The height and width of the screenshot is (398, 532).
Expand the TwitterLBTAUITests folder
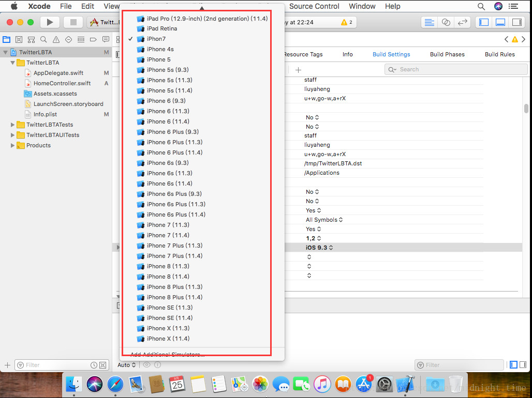click(x=12, y=135)
